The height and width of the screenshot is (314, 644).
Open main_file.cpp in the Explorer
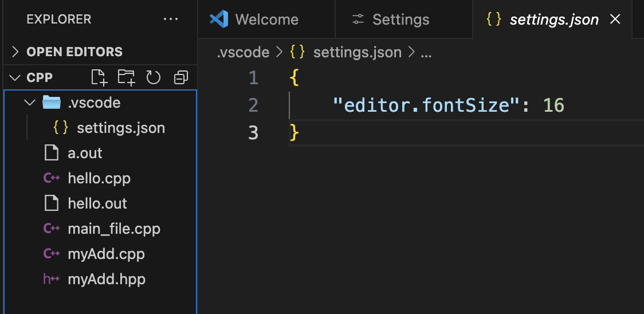[x=100, y=229]
